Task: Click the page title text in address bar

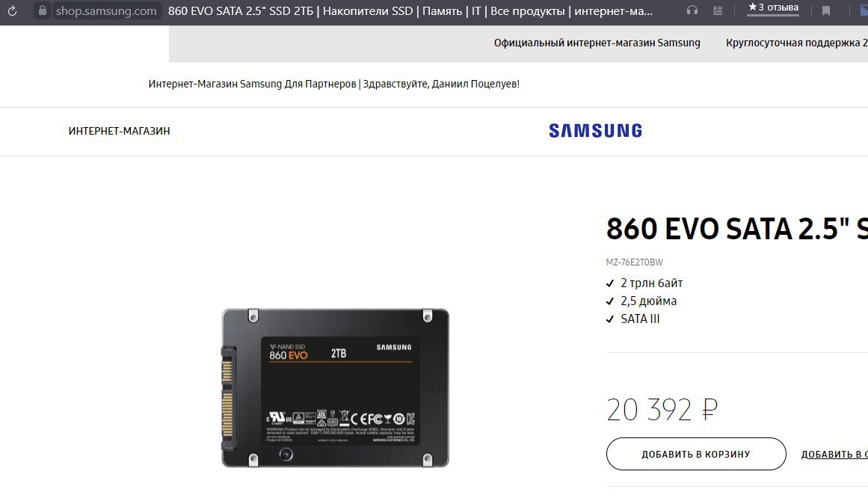Action: (410, 11)
